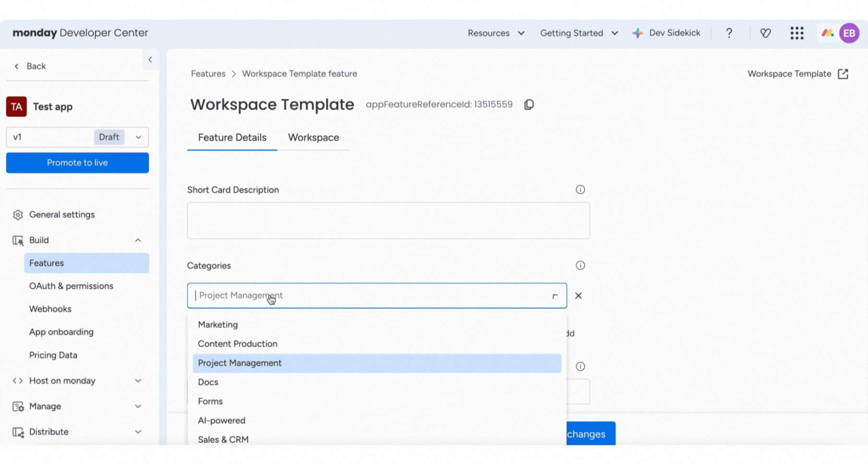Switch to the Workspace tab

pyautogui.click(x=313, y=138)
